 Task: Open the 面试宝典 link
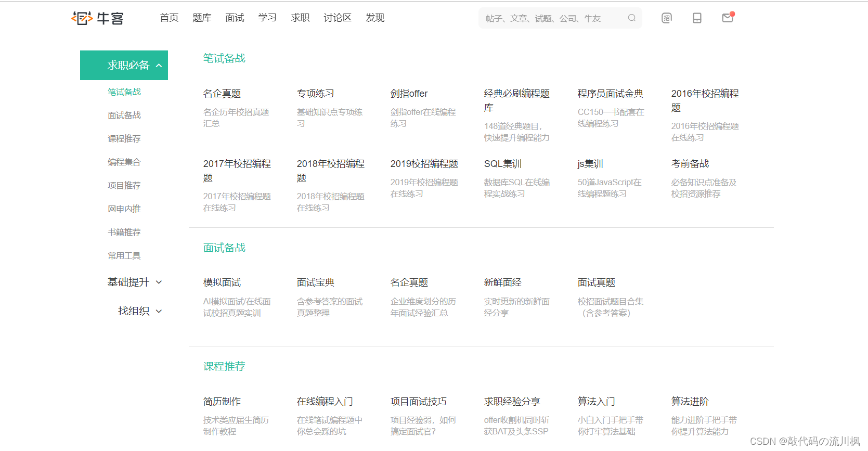315,282
